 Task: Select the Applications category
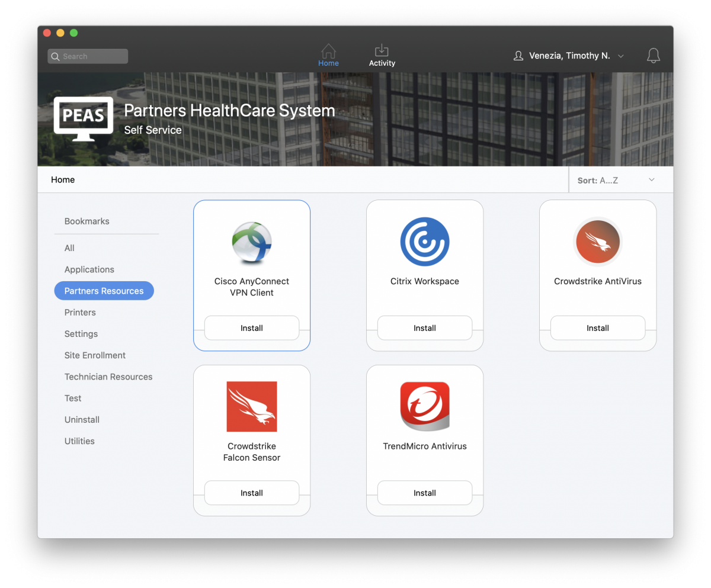89,269
